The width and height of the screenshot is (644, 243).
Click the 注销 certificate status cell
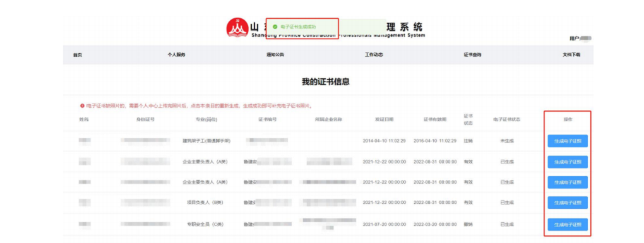(x=468, y=141)
